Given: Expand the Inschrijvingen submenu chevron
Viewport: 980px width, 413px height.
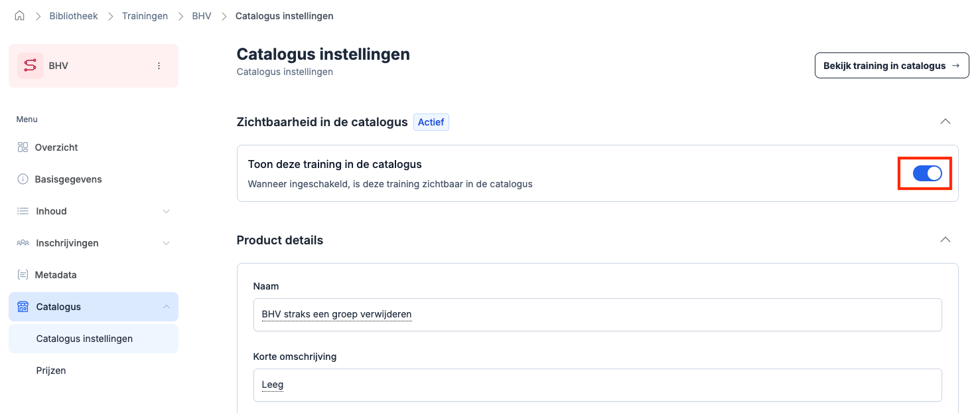Looking at the screenshot, I should click(166, 243).
